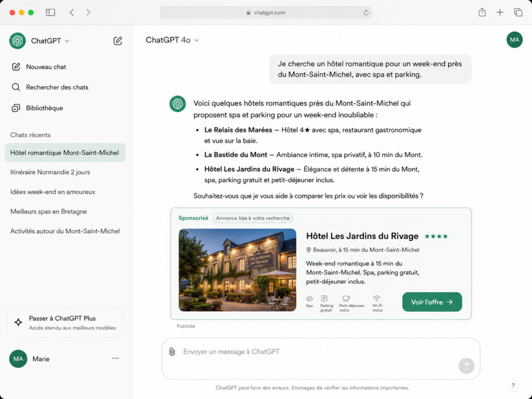Click the hotel photo in sponsored card

coord(237,270)
